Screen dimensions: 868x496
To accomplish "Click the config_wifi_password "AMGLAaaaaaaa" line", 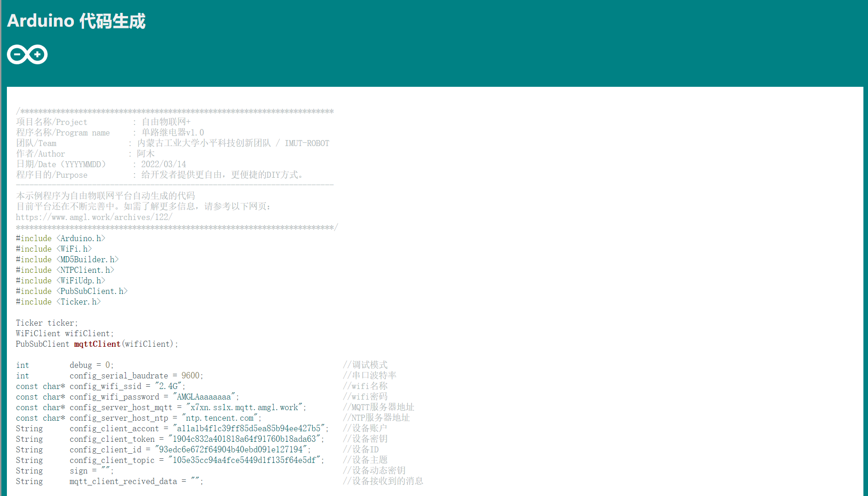I will pyautogui.click(x=127, y=397).
